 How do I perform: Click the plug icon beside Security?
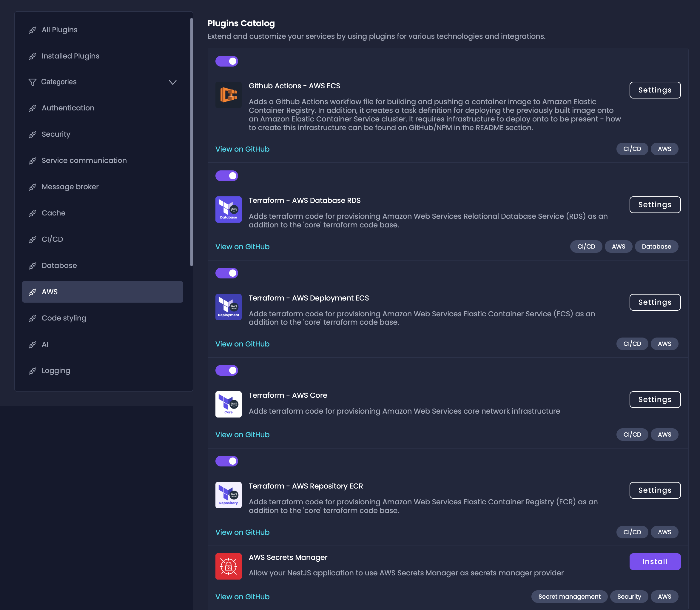[x=32, y=135]
